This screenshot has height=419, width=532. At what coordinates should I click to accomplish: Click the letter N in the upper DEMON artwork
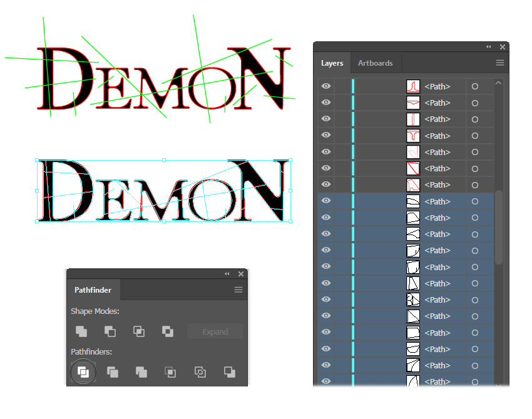coord(259,78)
